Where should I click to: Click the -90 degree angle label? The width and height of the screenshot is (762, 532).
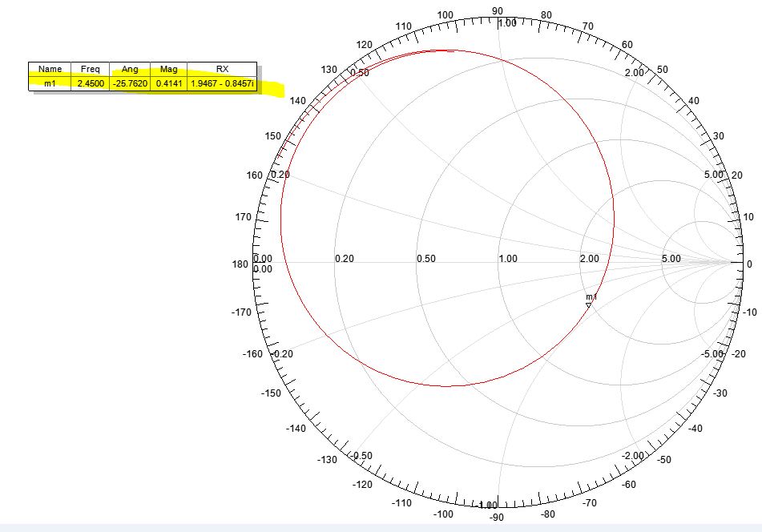click(496, 518)
